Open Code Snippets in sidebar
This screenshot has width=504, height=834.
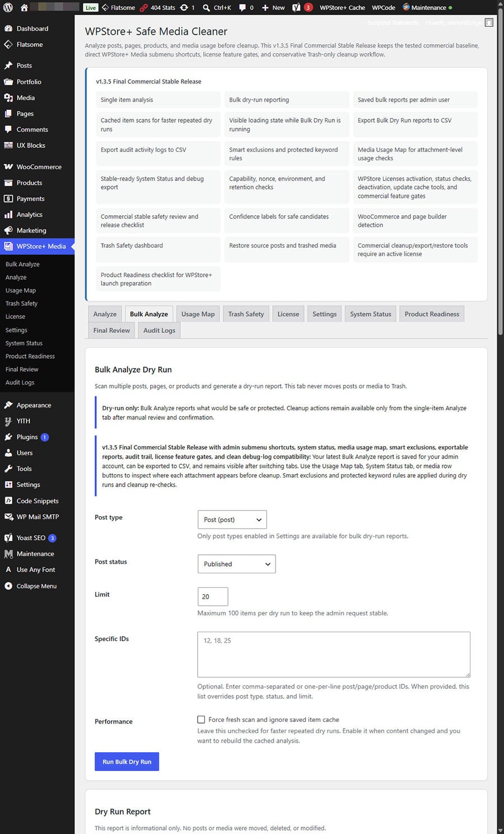[37, 501]
